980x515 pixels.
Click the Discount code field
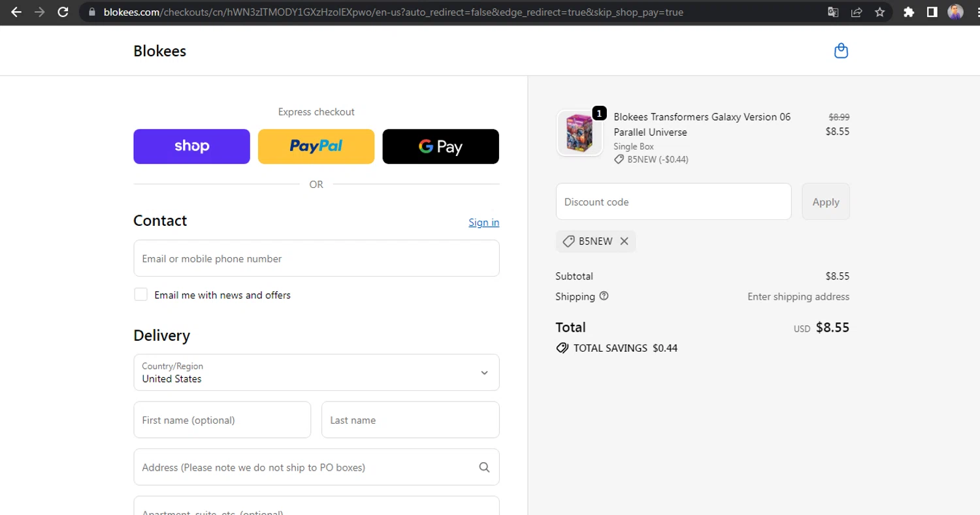pos(674,202)
